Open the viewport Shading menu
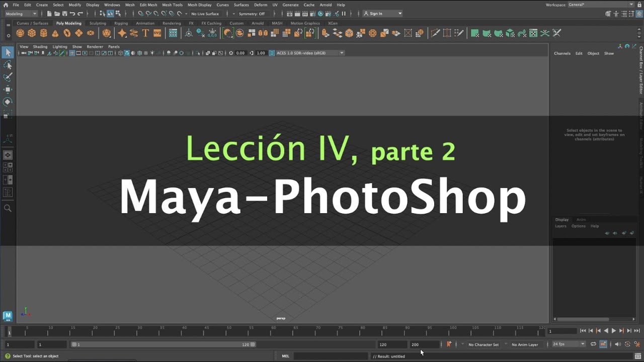 click(x=40, y=47)
